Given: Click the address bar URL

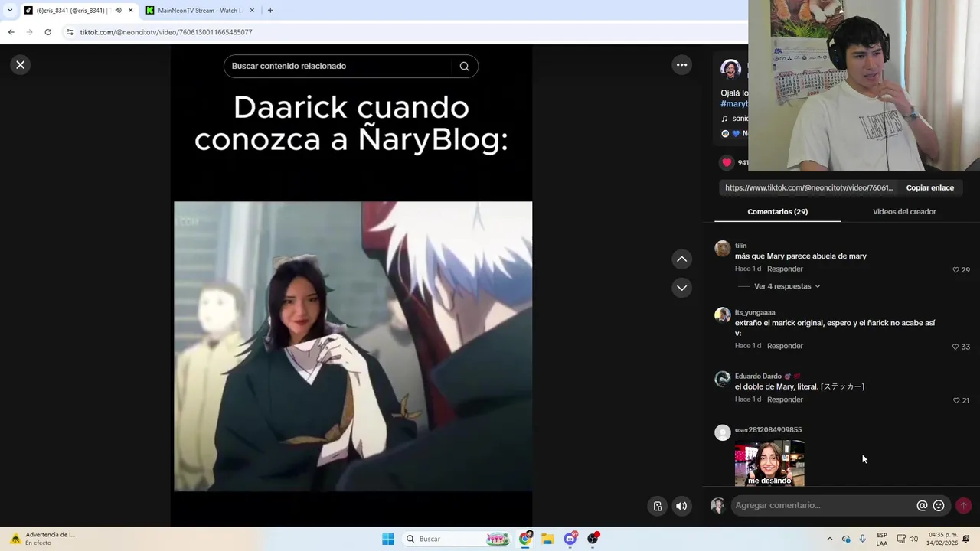Looking at the screenshot, I should [x=166, y=32].
